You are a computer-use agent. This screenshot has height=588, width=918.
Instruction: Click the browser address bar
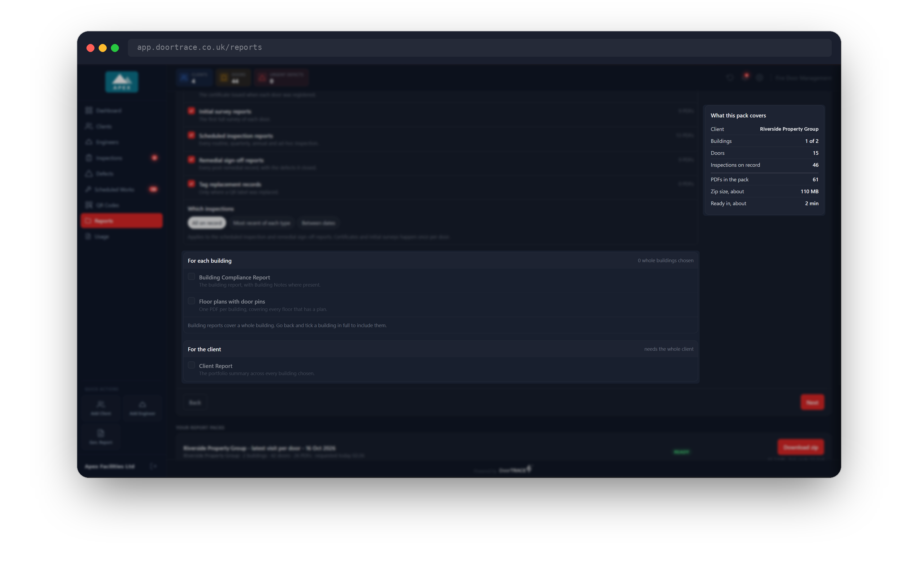click(479, 47)
